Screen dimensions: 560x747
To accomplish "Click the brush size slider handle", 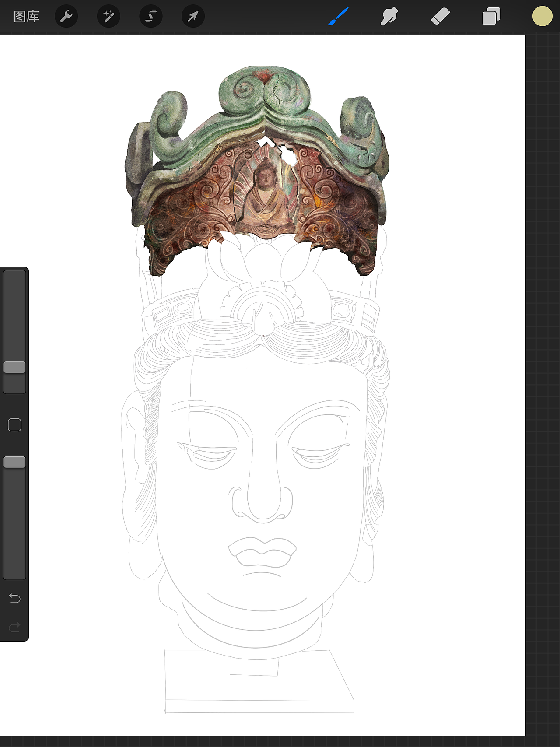I will tap(14, 367).
